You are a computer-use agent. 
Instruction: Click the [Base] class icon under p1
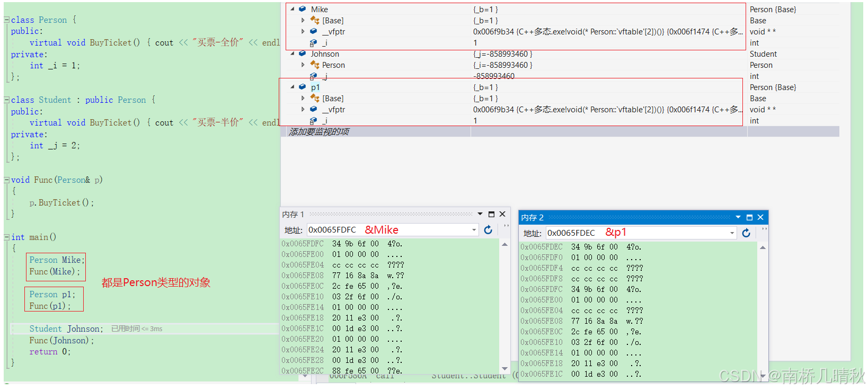pyautogui.click(x=315, y=98)
